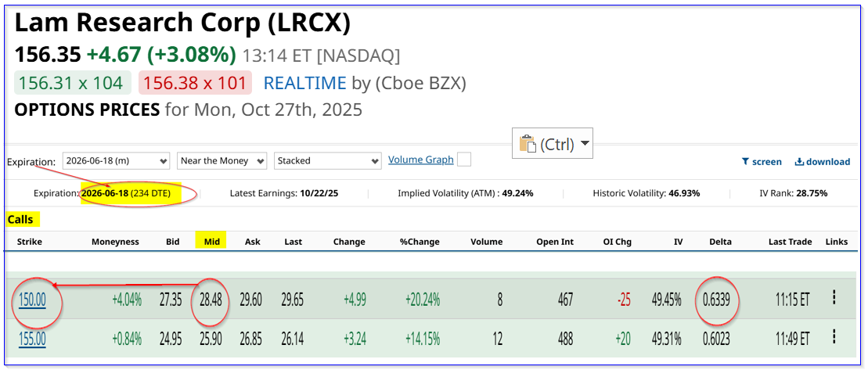Sort by the Moneyness column header
This screenshot has height=370, width=868.
tap(115, 242)
